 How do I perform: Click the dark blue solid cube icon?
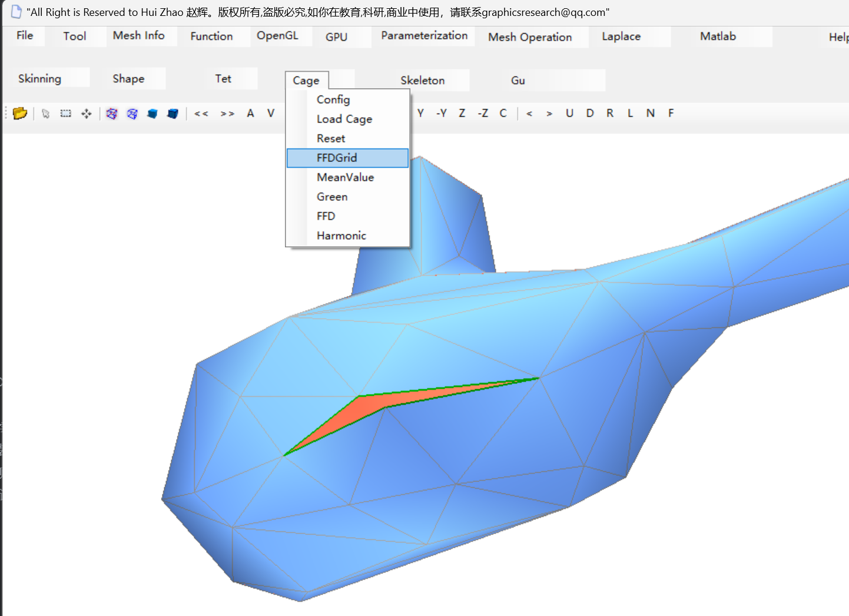173,114
